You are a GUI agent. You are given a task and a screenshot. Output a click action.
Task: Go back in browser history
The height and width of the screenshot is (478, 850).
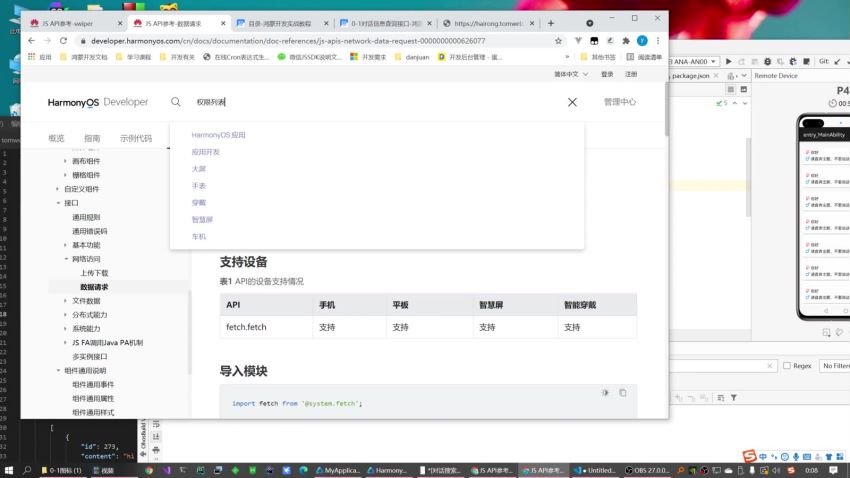pyautogui.click(x=31, y=41)
